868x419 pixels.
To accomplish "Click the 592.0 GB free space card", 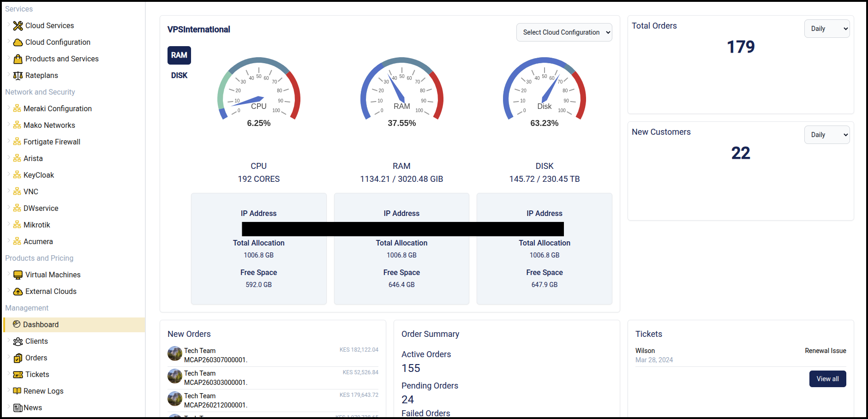I will (259, 249).
